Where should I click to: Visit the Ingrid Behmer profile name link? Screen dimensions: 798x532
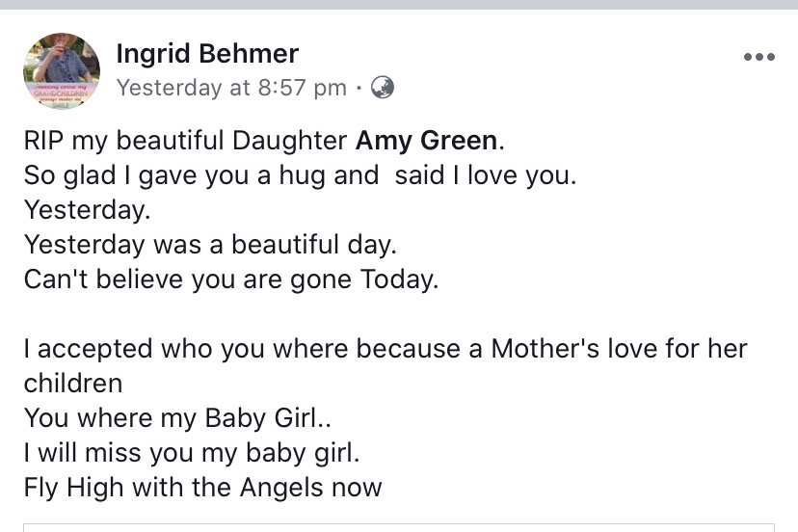[207, 53]
